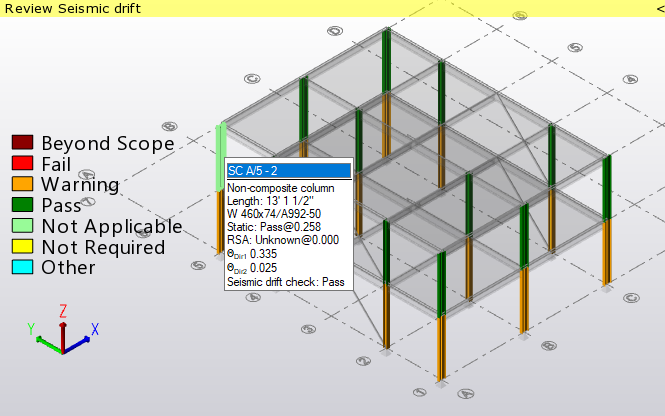Select the highlighted SC A/5 - 2 tooltip header

click(x=289, y=171)
